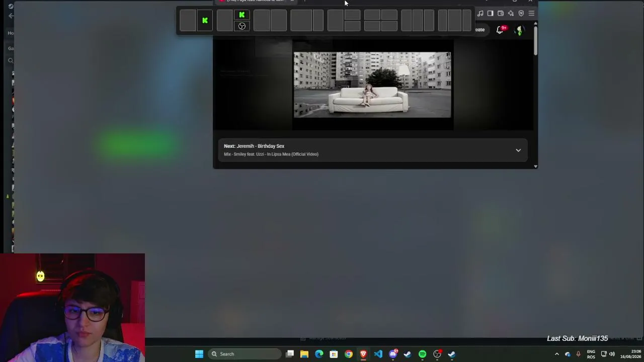Click 'Mix - Smiley feat. Uzzi' playlist title
This screenshot has height=362, width=644.
pyautogui.click(x=271, y=154)
